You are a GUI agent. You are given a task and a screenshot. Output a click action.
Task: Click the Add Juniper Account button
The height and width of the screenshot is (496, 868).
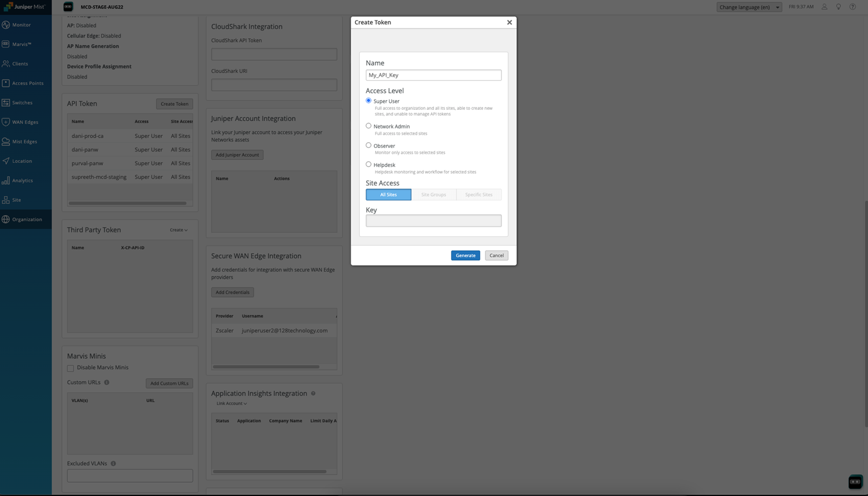click(x=237, y=155)
